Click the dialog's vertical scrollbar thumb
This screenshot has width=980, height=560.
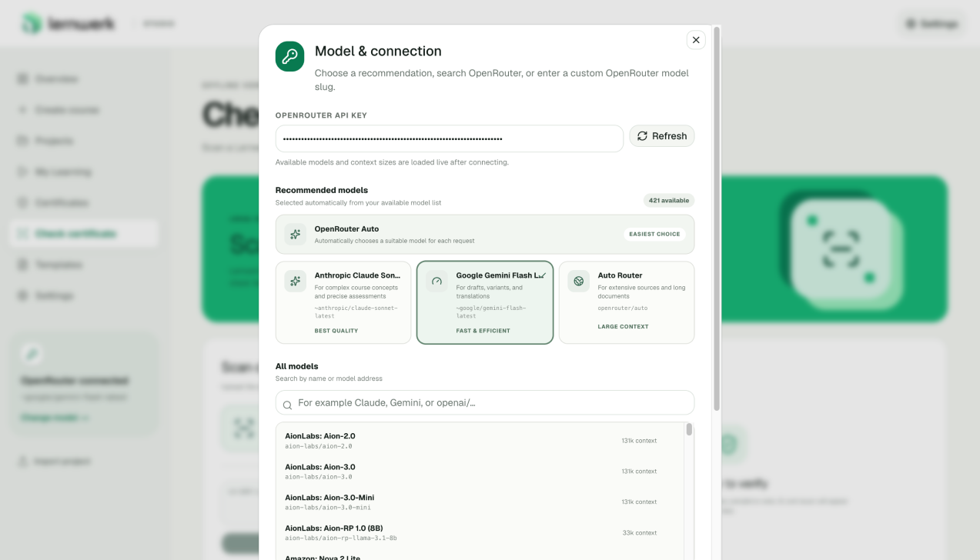[717, 218]
